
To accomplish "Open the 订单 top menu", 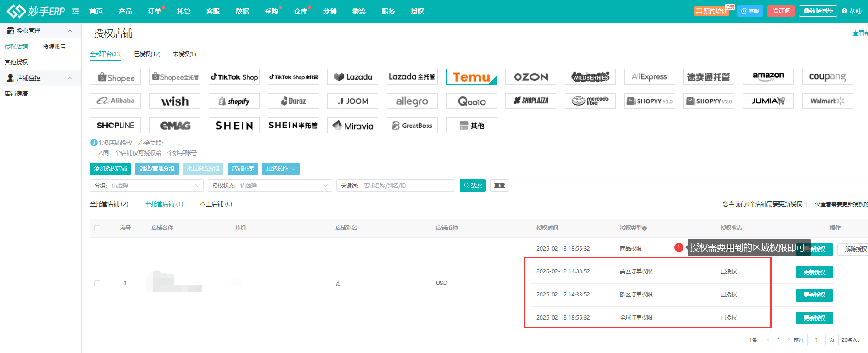I will [154, 11].
